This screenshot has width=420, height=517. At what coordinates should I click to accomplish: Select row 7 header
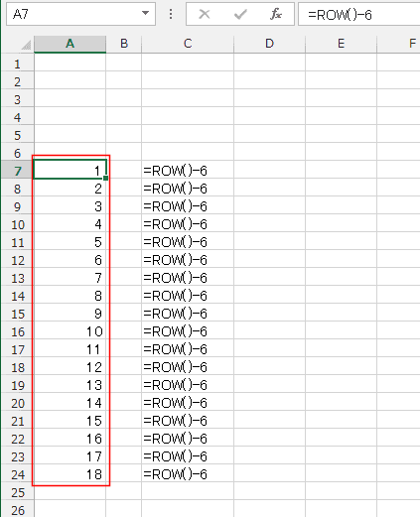click(18, 171)
